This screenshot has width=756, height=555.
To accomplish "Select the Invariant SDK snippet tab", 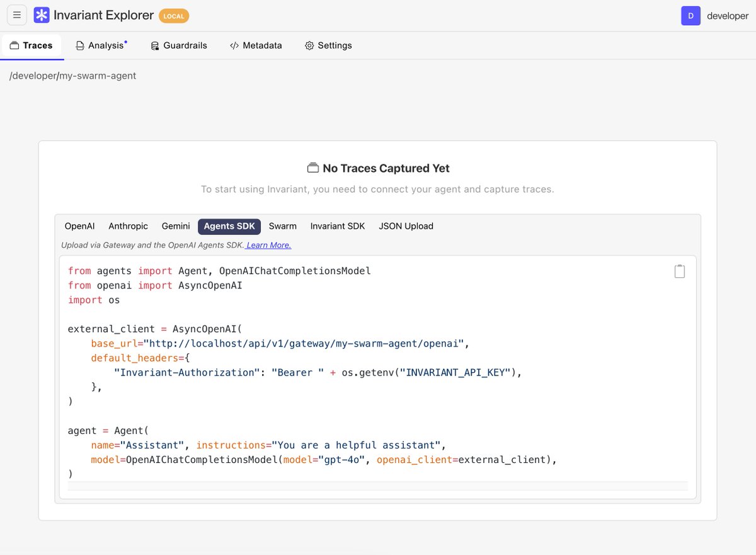I will (x=338, y=226).
